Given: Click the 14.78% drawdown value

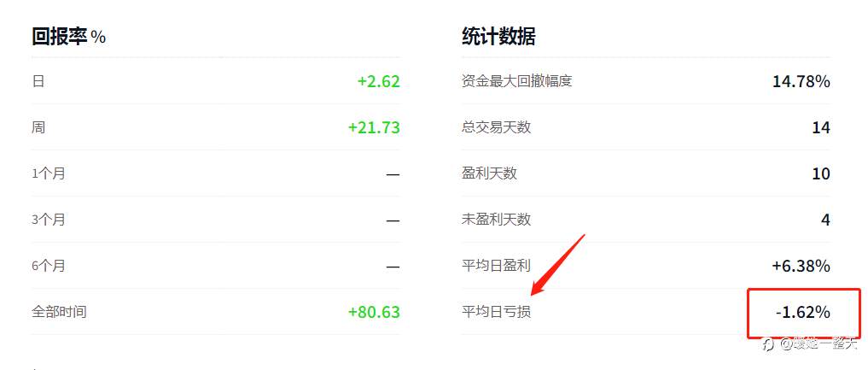Looking at the screenshot, I should point(801,81).
